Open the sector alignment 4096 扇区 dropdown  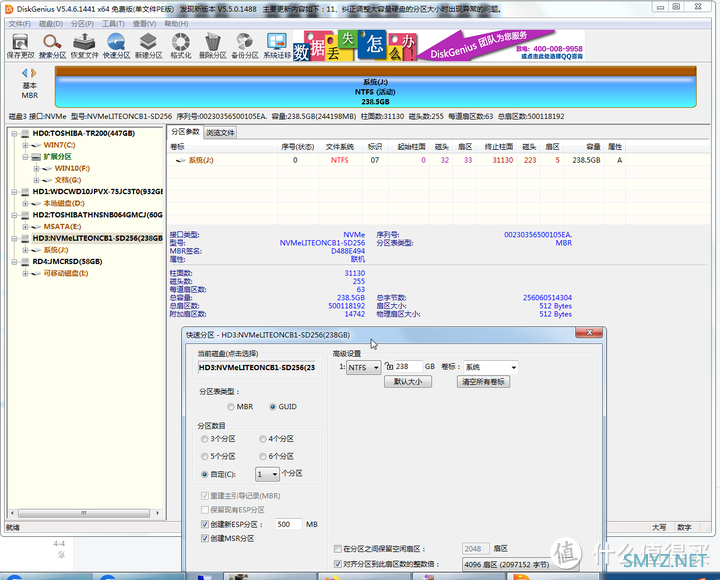[x=520, y=564]
